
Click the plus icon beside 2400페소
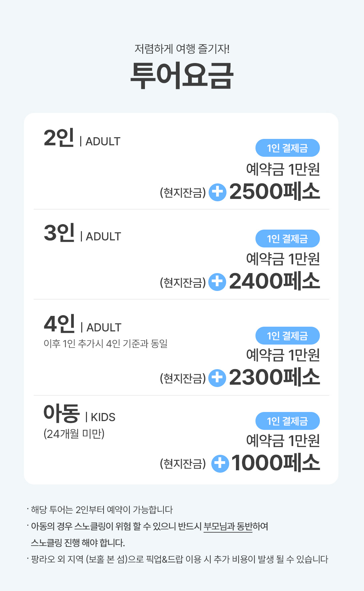(x=217, y=282)
